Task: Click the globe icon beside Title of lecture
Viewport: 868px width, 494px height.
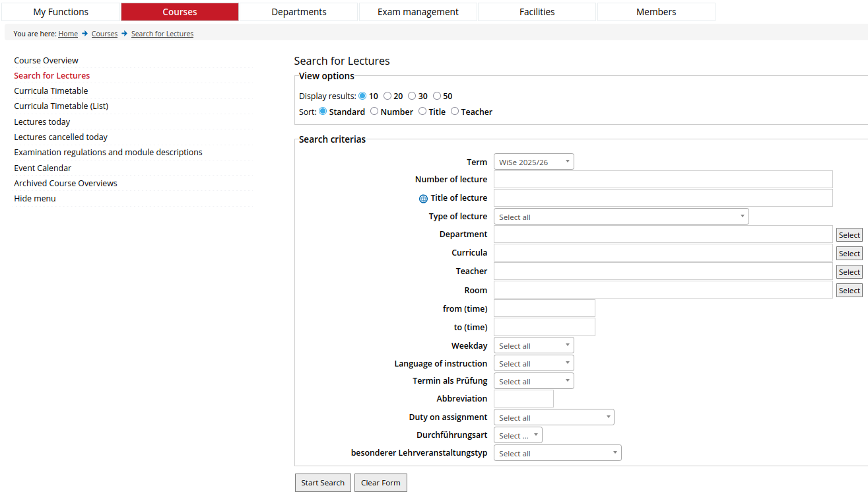Action: click(422, 198)
